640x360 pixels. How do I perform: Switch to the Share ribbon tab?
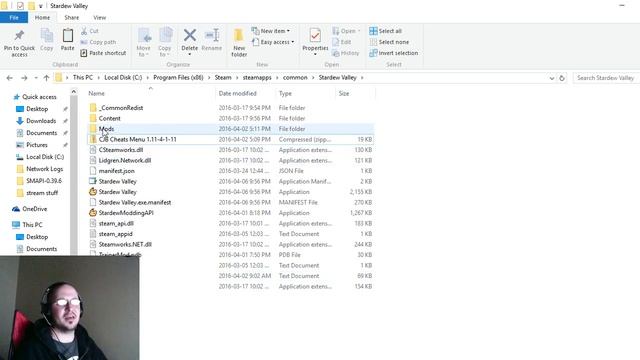pyautogui.click(x=71, y=18)
